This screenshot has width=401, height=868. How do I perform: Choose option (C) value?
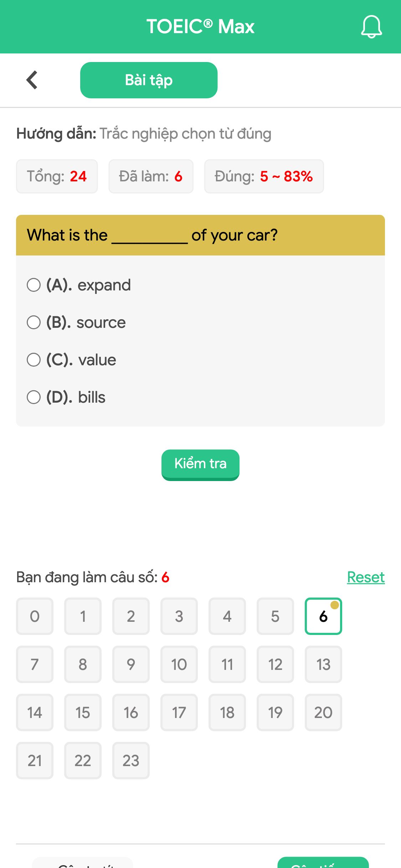pos(72,360)
